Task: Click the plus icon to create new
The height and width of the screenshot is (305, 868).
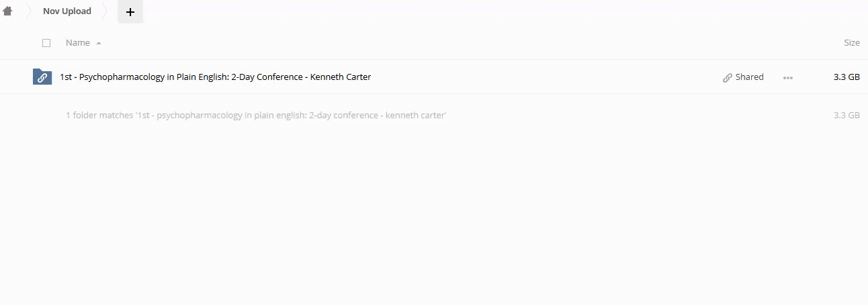Action: (130, 12)
